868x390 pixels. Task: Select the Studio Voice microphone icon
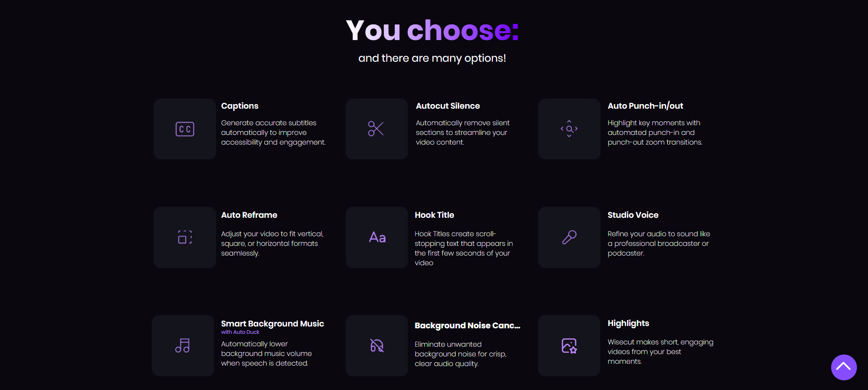(x=569, y=237)
